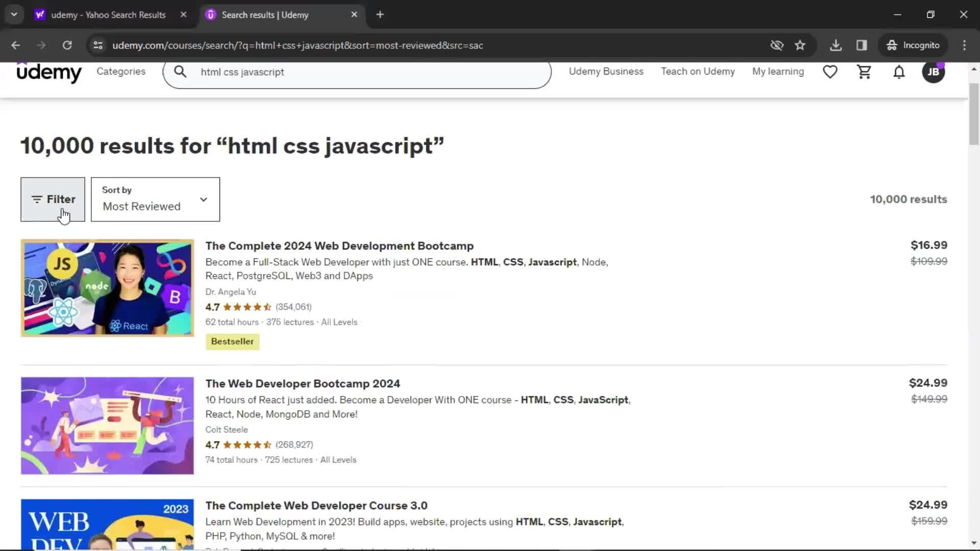Bookmark this page with the star icon

coord(800,45)
